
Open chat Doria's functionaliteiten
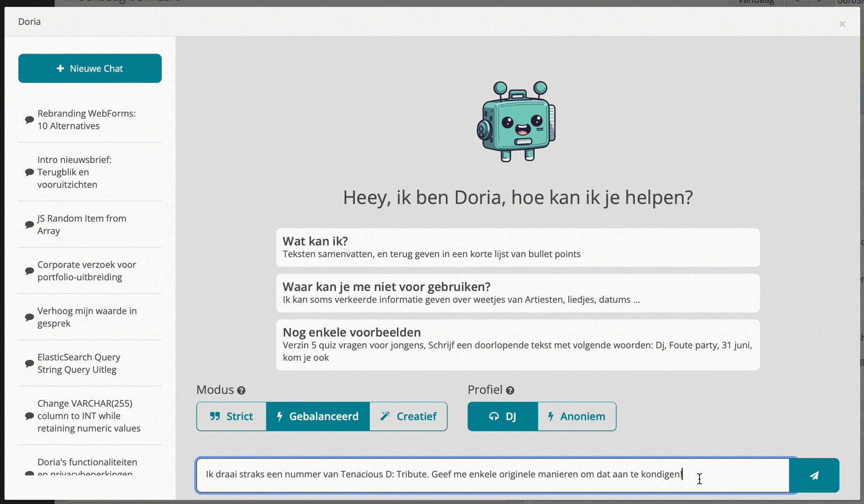(x=90, y=468)
